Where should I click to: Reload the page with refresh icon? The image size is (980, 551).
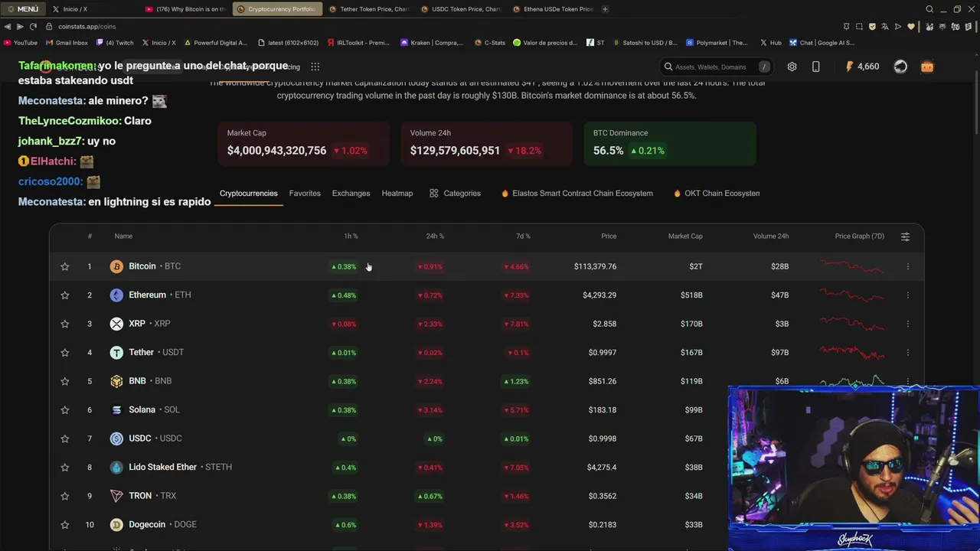(33, 26)
